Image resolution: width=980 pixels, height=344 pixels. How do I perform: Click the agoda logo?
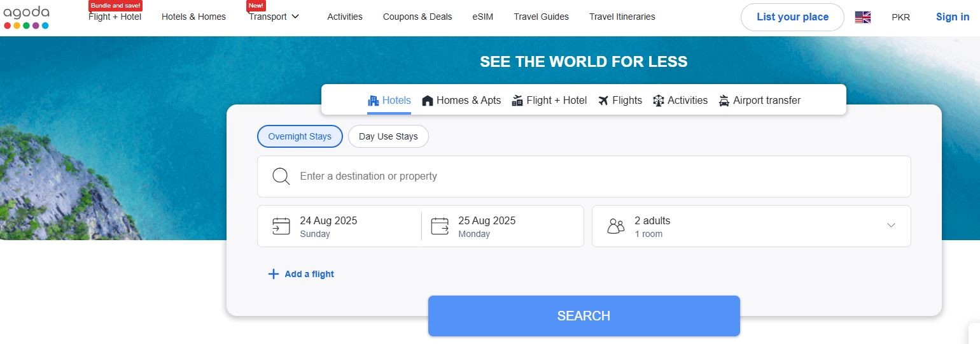(26, 17)
